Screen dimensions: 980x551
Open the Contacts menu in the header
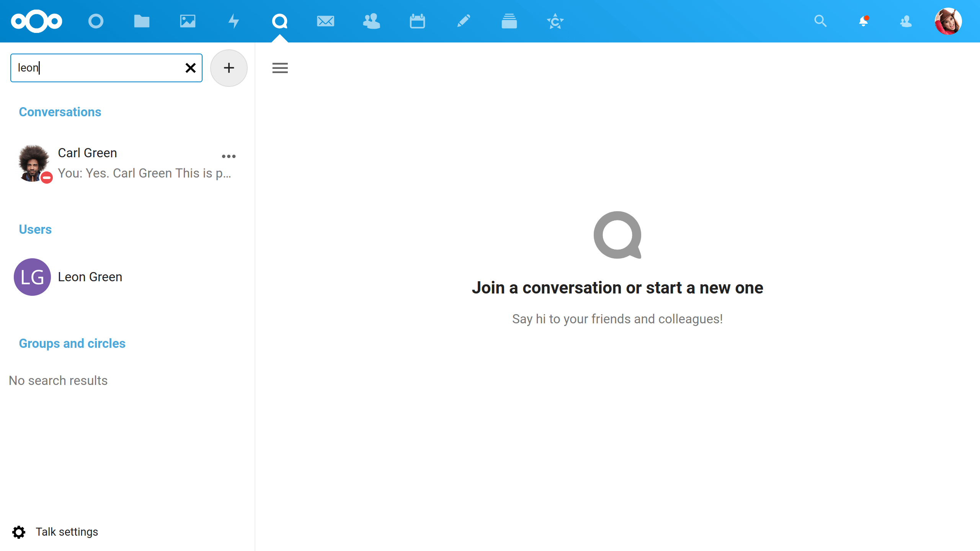point(906,21)
